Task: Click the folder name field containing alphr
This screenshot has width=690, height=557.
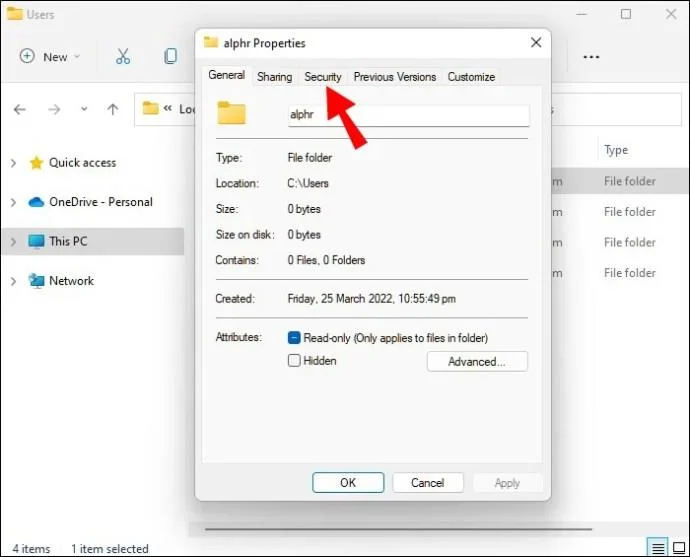Action: pyautogui.click(x=408, y=115)
